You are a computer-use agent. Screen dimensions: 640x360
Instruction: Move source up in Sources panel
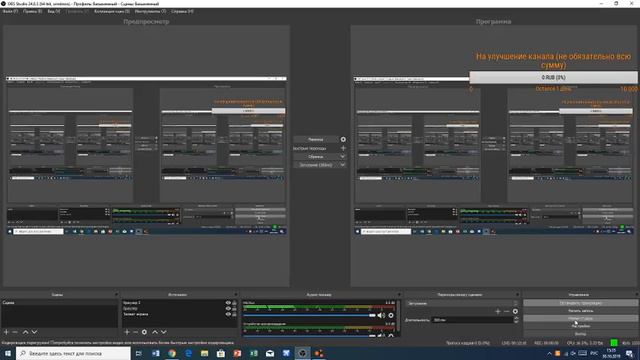pos(155,332)
